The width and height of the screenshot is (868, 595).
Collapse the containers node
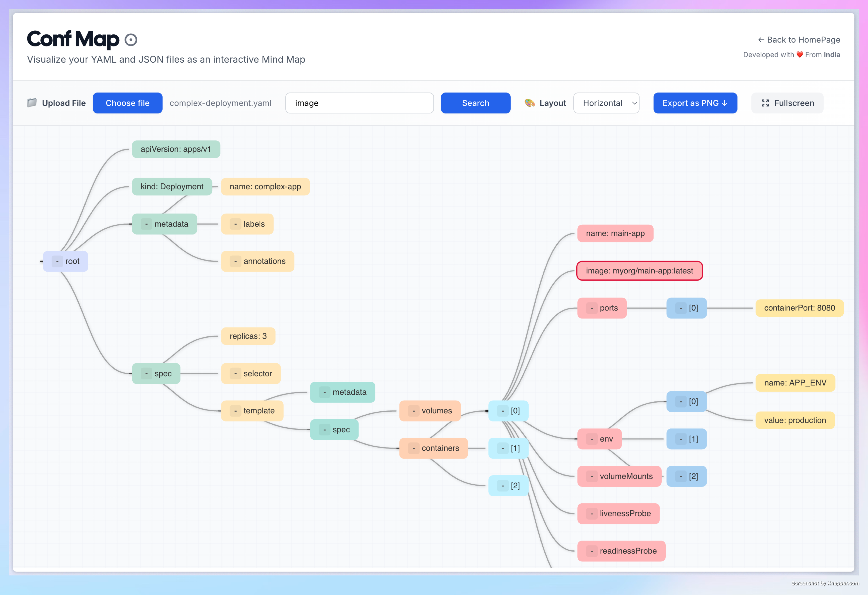(413, 448)
